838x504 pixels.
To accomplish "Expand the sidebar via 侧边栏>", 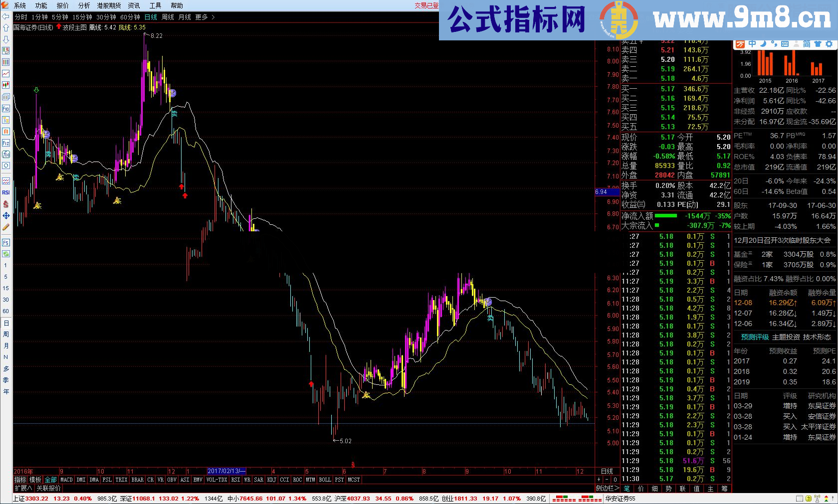I will (607, 488).
